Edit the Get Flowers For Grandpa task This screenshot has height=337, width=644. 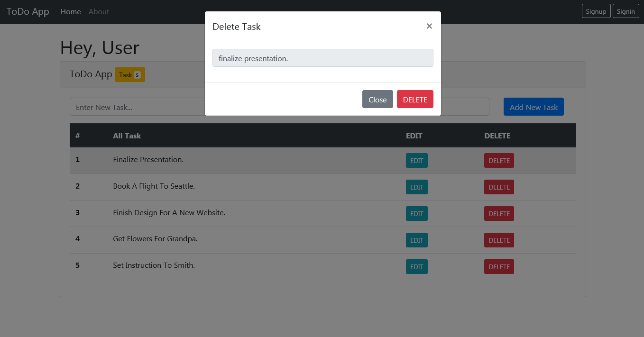click(417, 240)
